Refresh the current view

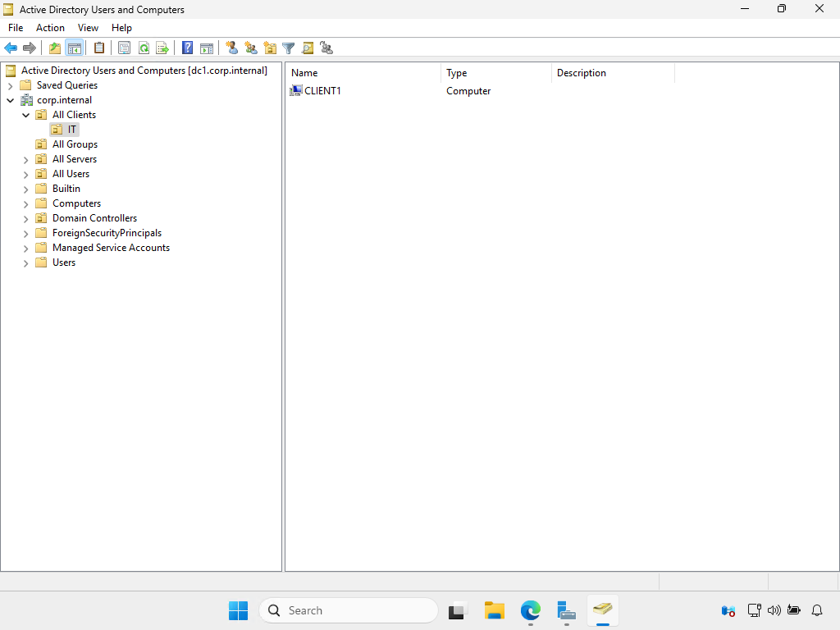tap(144, 48)
